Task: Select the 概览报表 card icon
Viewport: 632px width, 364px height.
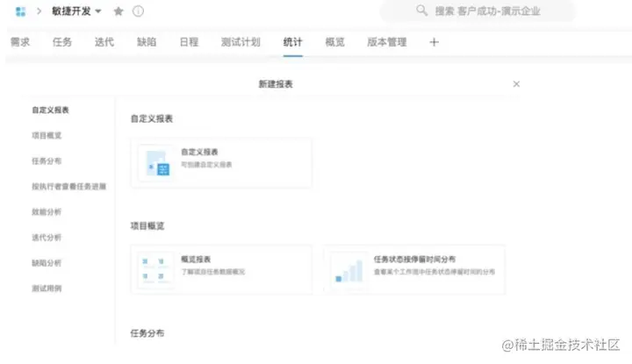Action: click(155, 270)
